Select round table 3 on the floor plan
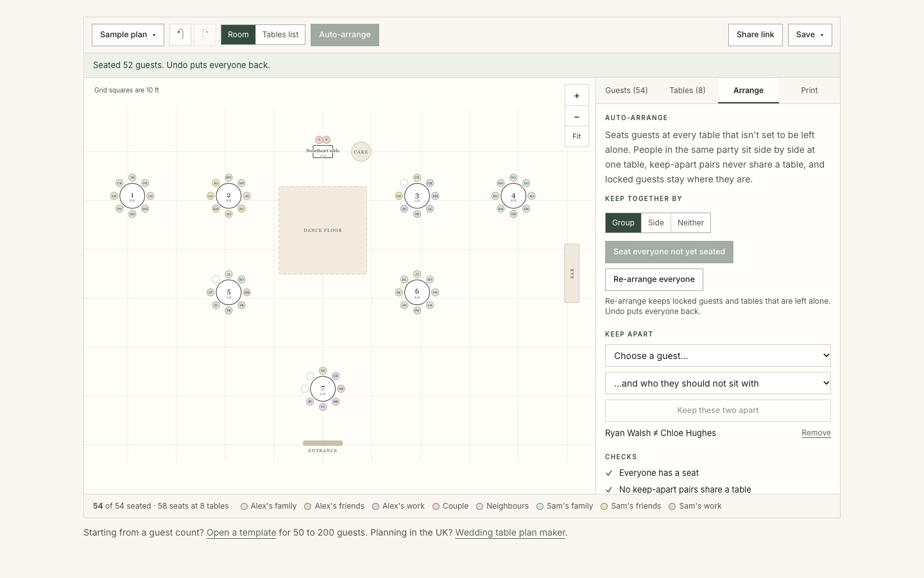The image size is (924, 578). point(417,196)
